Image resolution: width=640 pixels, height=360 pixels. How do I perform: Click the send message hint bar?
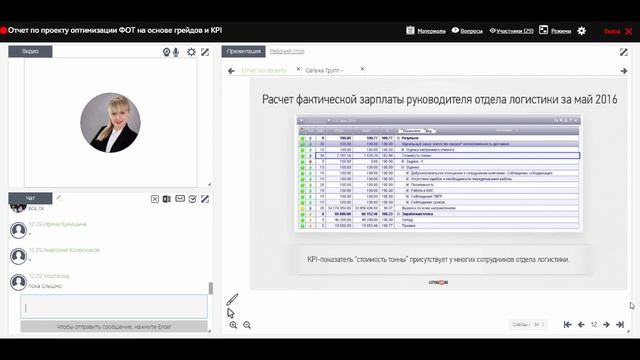coord(114,327)
